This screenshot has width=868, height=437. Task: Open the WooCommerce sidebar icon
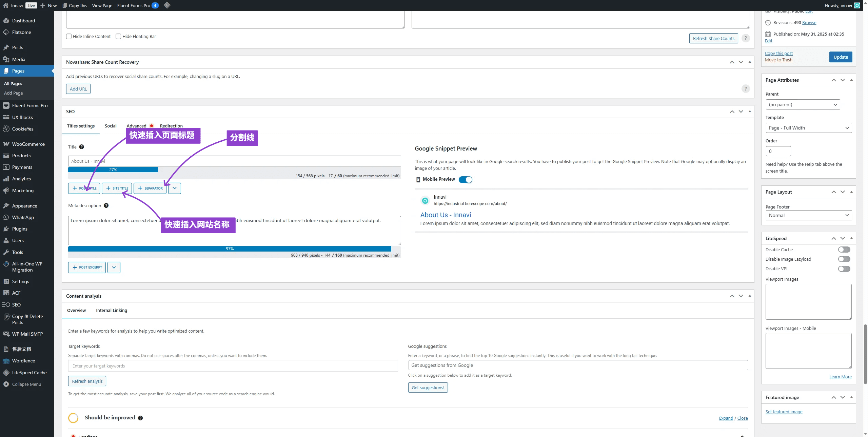[x=6, y=144]
